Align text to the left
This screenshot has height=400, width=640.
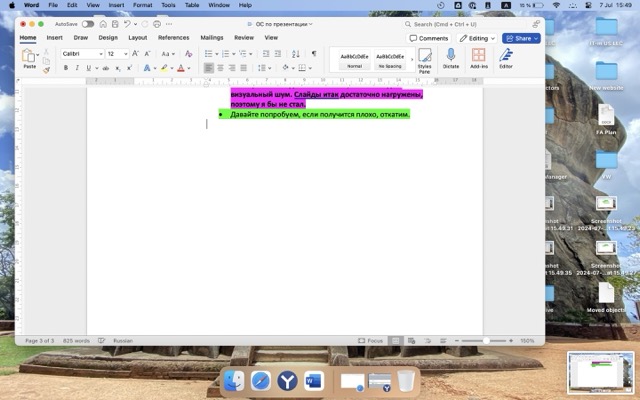[x=209, y=68]
